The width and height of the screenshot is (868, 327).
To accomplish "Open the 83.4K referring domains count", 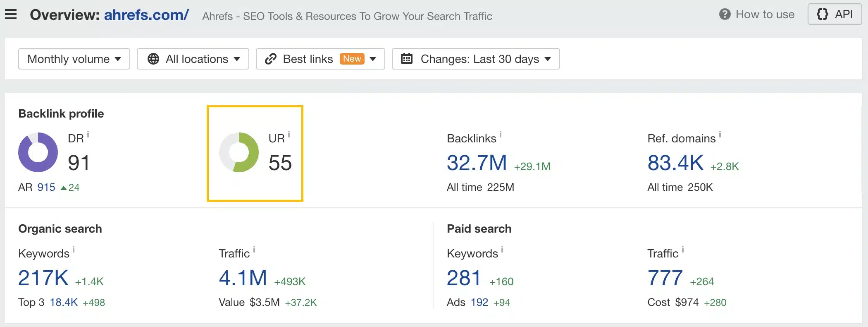I will tap(675, 163).
